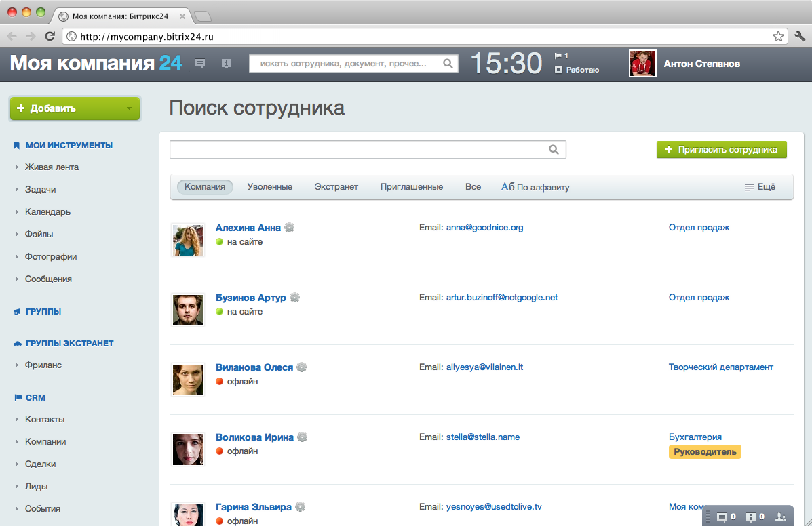Click gear icon beside Алехина Анна
Viewport: 812px width, 526px height.
point(290,228)
